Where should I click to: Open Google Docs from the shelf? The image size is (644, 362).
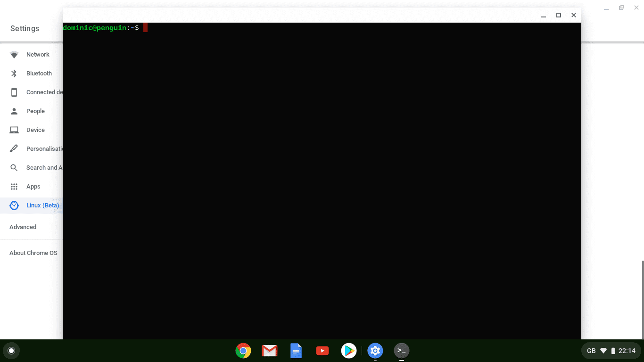(x=296, y=351)
